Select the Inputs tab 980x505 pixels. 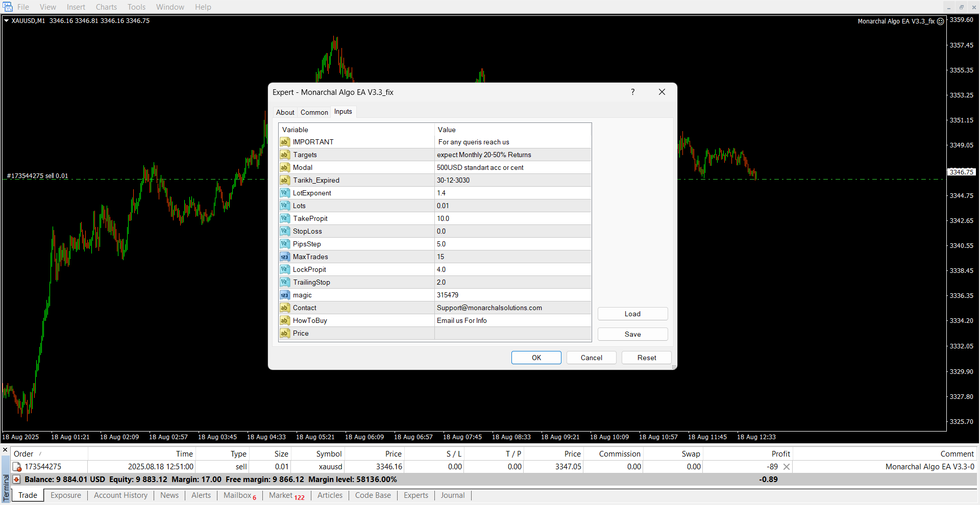343,112
